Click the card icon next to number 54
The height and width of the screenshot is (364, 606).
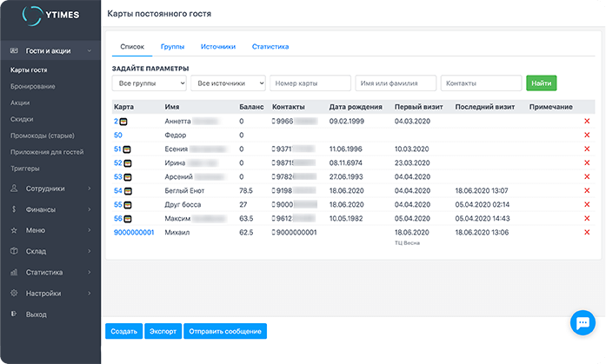coord(128,191)
